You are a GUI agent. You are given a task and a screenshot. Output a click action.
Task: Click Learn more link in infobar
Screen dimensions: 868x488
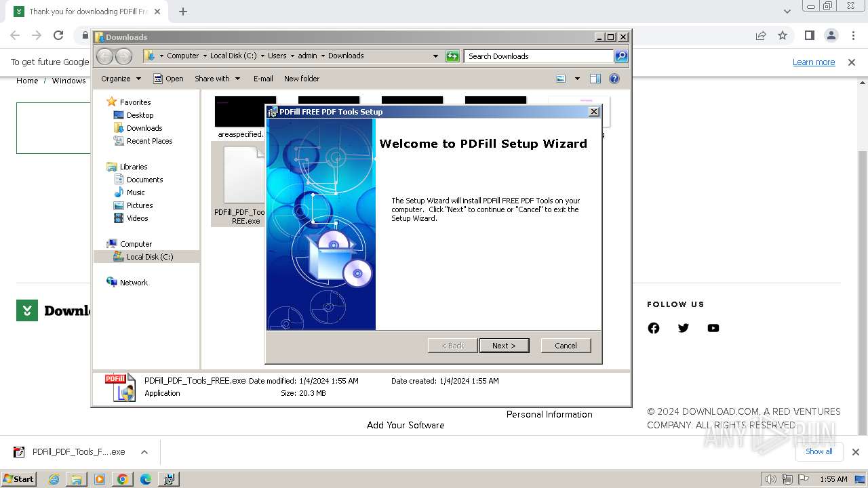coord(814,62)
